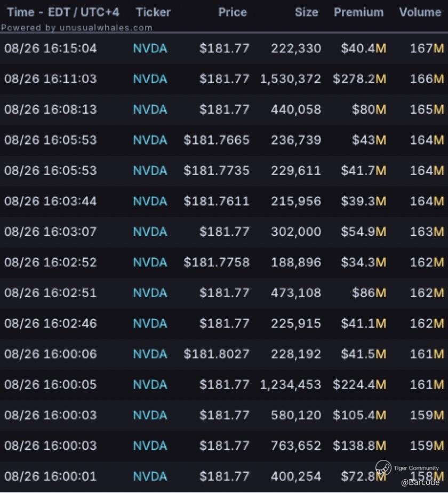Screen dimensions: 448x493
Task: Sort by the Price column header
Action: click(232, 12)
